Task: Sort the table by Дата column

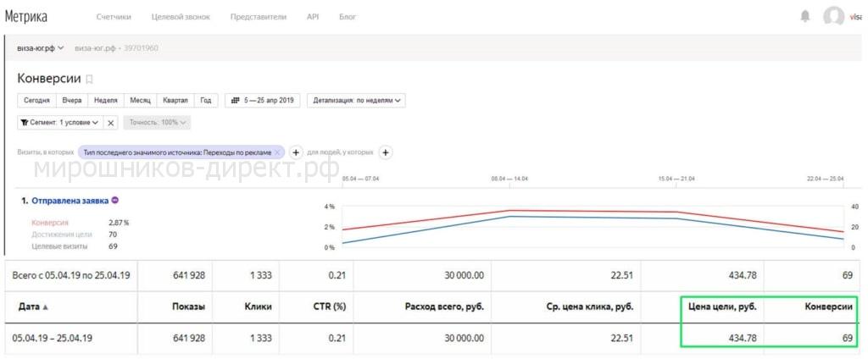Action: point(33,307)
